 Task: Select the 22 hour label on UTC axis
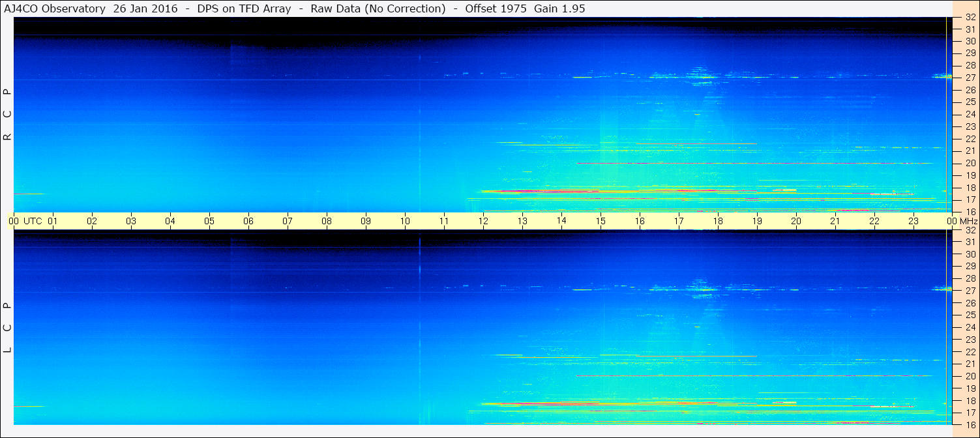(x=874, y=221)
